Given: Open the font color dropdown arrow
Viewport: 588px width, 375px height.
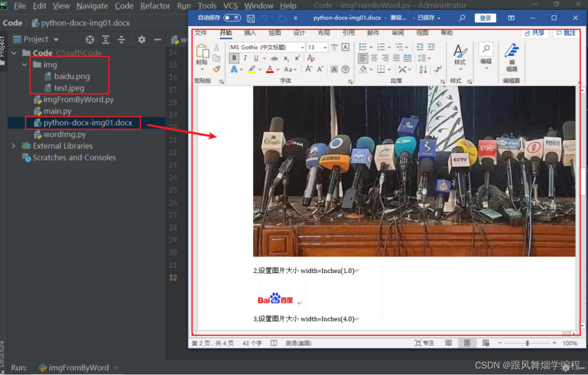Looking at the screenshot, I should pyautogui.click(x=278, y=69).
